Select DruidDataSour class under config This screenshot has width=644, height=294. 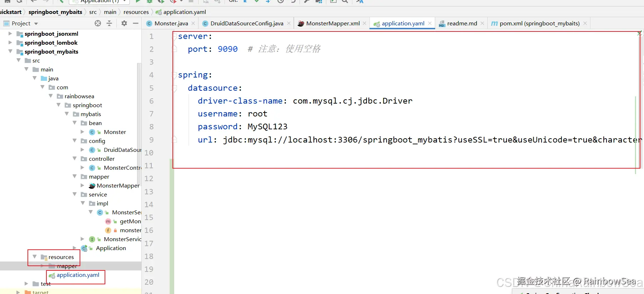[x=122, y=150]
